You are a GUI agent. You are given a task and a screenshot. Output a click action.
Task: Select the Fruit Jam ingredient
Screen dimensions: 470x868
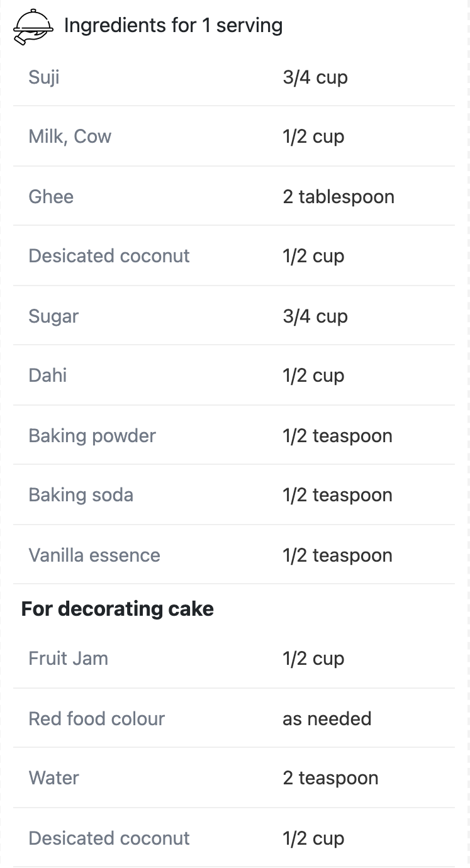click(68, 659)
